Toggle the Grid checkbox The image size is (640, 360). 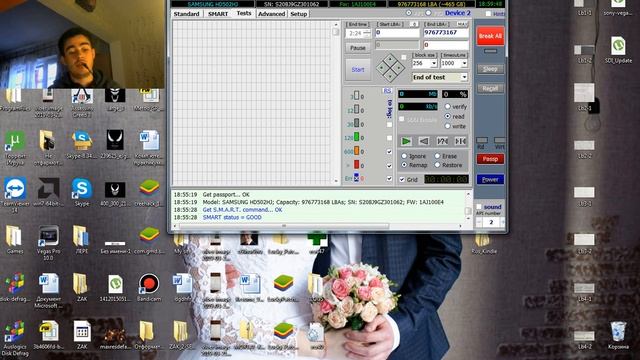click(402, 179)
